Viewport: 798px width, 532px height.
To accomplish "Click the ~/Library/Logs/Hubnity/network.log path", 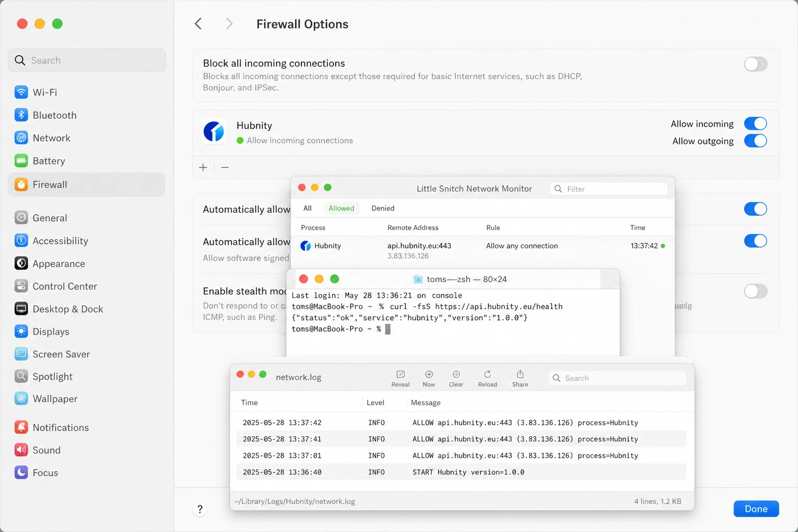I will click(295, 501).
